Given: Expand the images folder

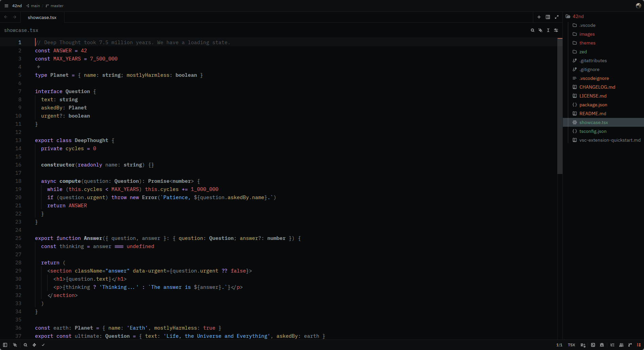Looking at the screenshot, I should 603,34.
